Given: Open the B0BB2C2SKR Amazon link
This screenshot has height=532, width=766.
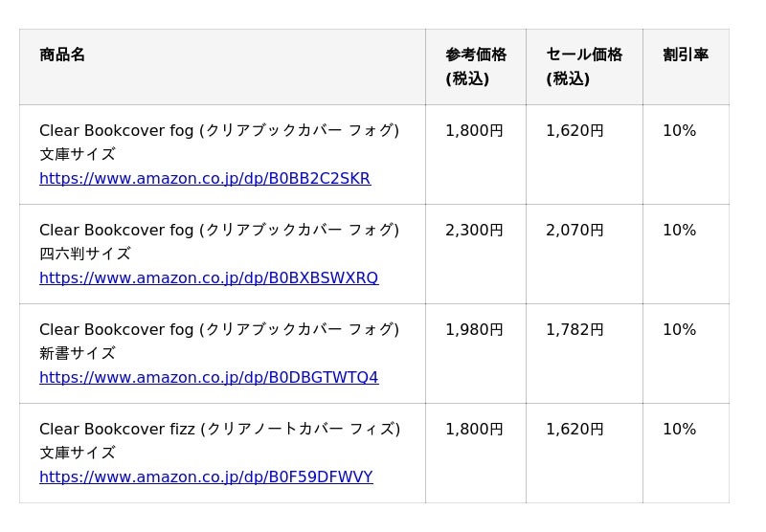Looking at the screenshot, I should pos(204,179).
